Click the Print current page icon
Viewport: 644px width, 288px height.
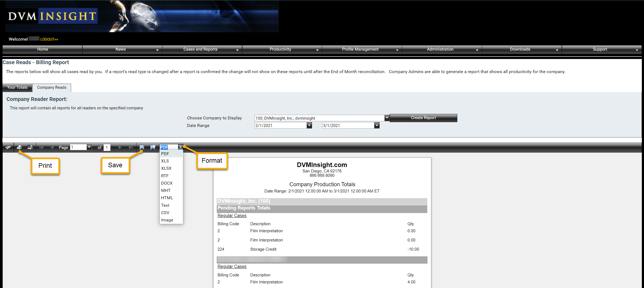pyautogui.click(x=30, y=148)
